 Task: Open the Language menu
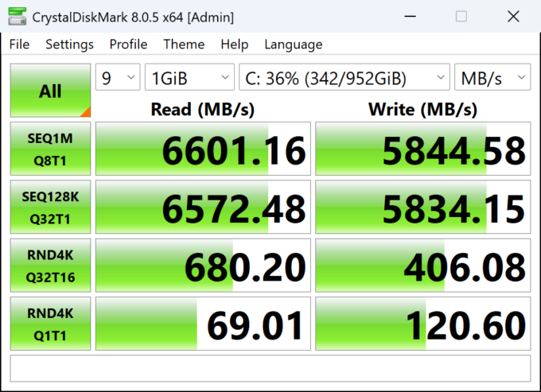point(294,45)
